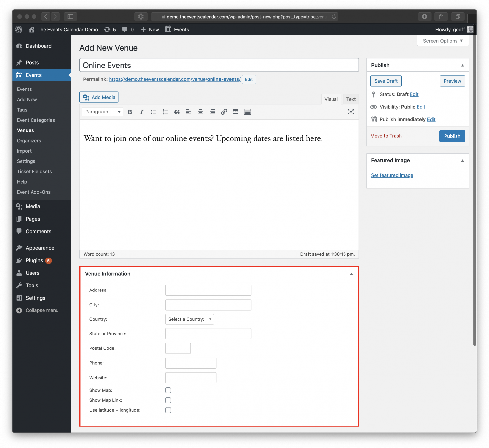Switch to the Visual editor tab
Screen dimensions: 489x448
(x=331, y=99)
